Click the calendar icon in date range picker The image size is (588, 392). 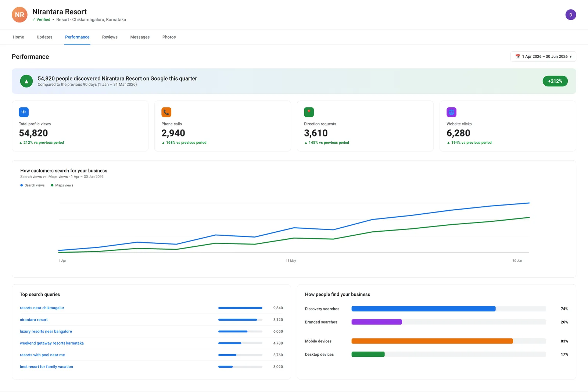tap(517, 57)
